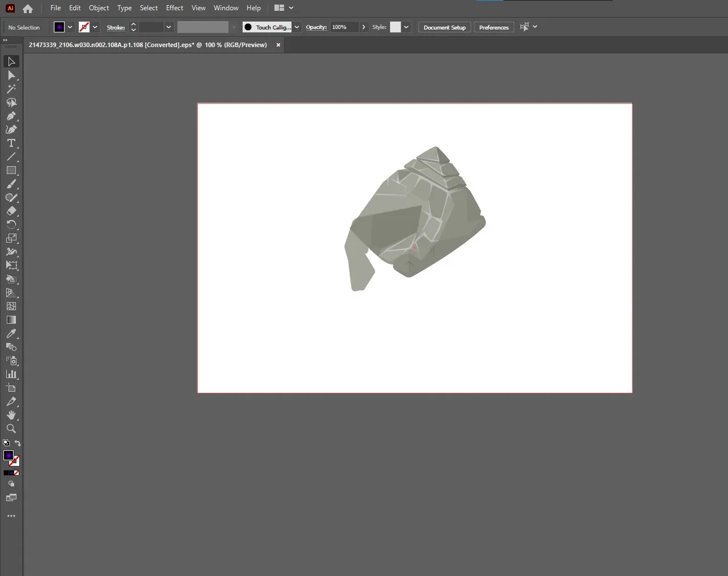728x576 pixels.
Task: Open the View menu
Action: click(198, 8)
